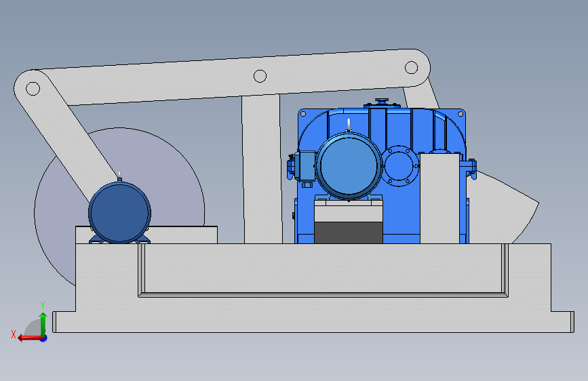This screenshot has width=588, height=381.
Task: Pick the left pivot hole of the beam
Action: (x=33, y=89)
